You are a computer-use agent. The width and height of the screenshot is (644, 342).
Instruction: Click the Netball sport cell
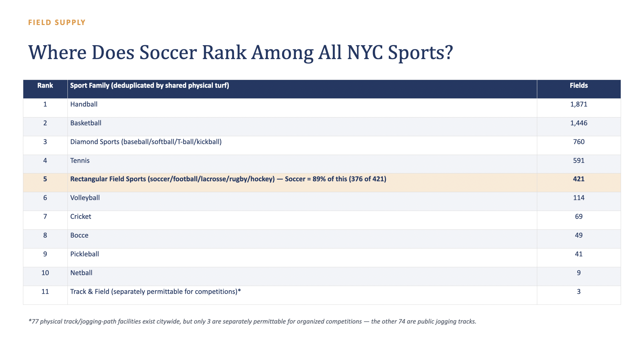point(302,277)
